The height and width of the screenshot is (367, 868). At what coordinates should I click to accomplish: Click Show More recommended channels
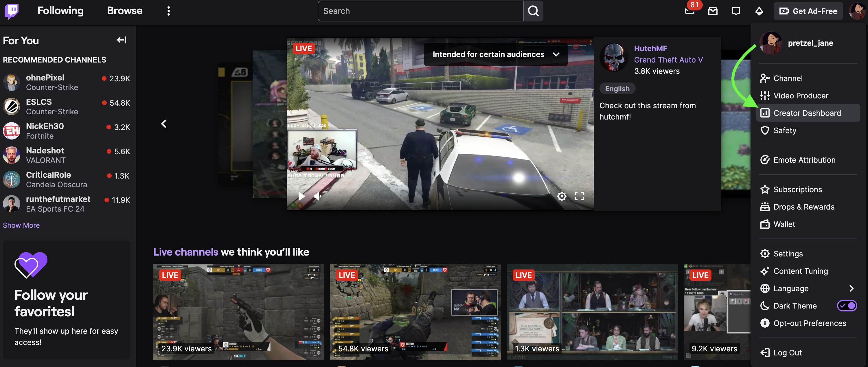(x=21, y=225)
